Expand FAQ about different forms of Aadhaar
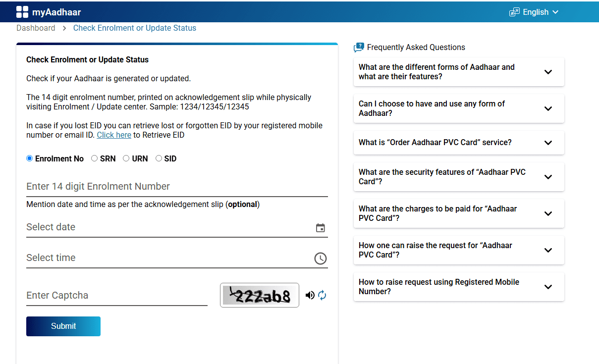 pyautogui.click(x=548, y=72)
